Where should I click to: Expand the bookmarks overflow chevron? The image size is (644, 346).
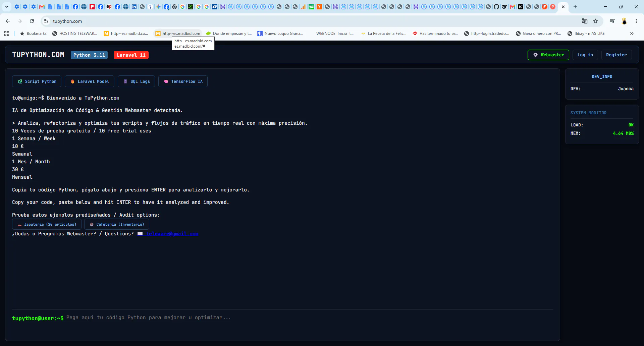632,34
